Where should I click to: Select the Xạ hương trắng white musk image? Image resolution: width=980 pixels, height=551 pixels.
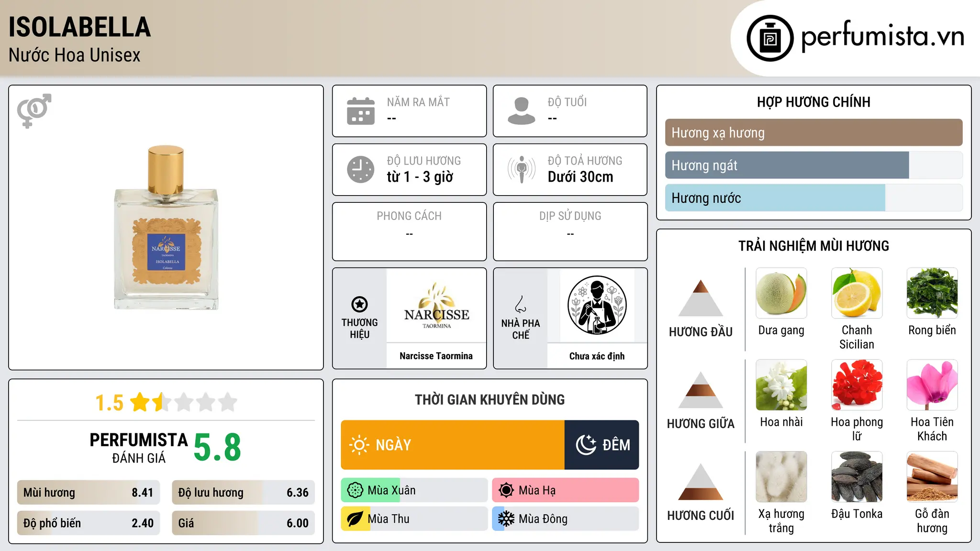[781, 477]
